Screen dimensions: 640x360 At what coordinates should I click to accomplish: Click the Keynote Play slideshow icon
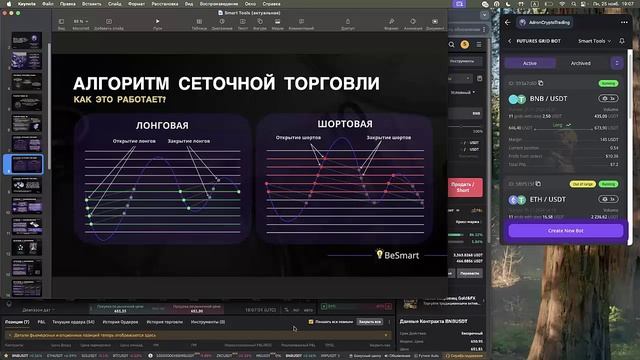(x=158, y=21)
